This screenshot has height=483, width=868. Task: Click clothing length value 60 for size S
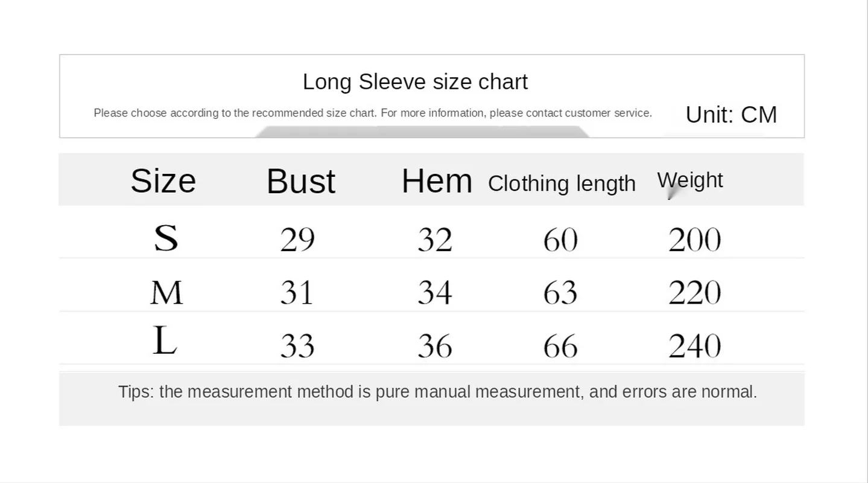pyautogui.click(x=560, y=240)
